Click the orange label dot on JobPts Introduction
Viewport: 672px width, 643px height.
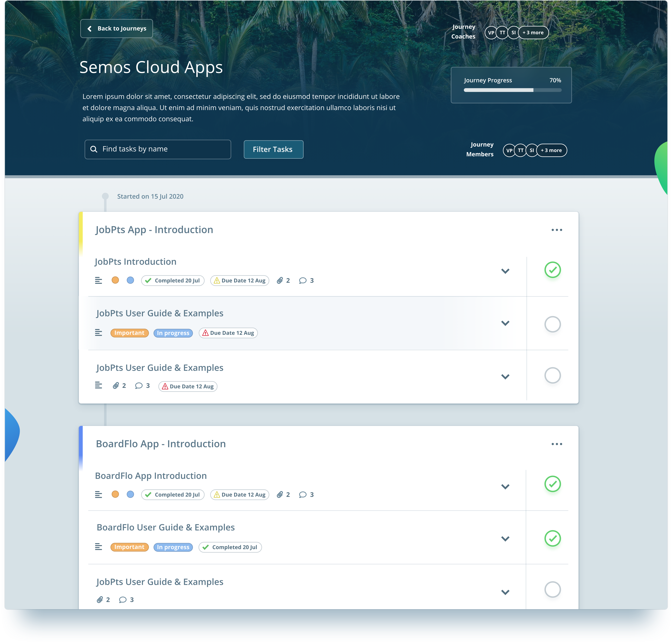click(x=115, y=280)
